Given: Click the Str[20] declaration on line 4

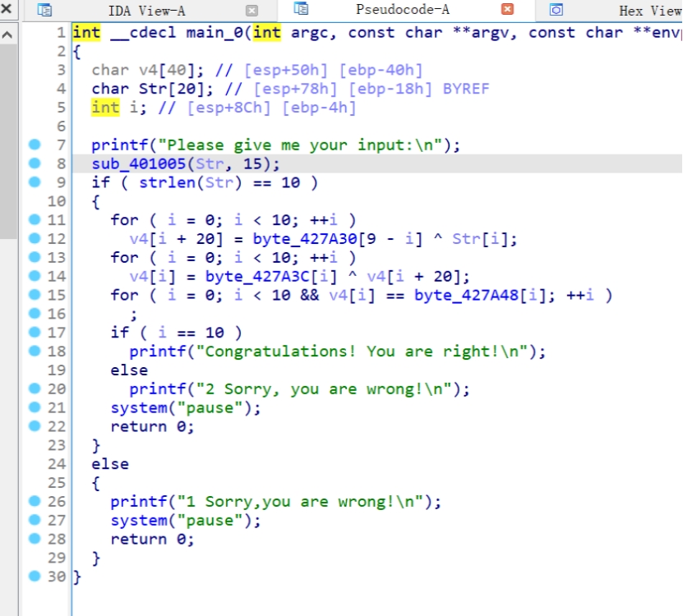Looking at the screenshot, I should pos(152,89).
